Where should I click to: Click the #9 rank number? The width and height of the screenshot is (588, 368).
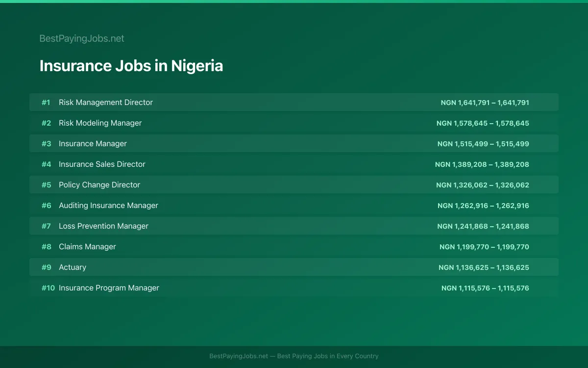pyautogui.click(x=46, y=267)
